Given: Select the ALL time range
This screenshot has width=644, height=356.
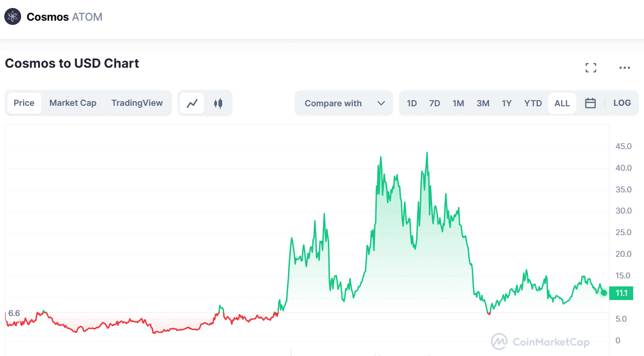Looking at the screenshot, I should pos(562,103).
